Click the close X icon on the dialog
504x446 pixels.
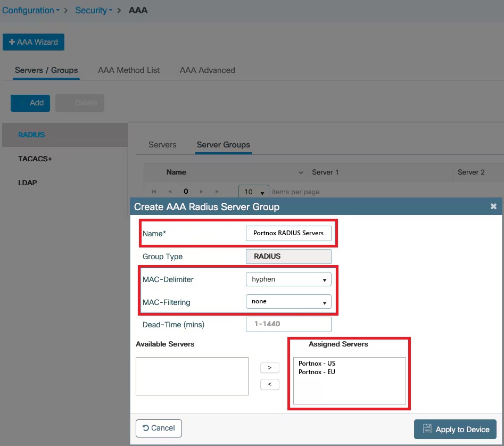[x=493, y=206]
